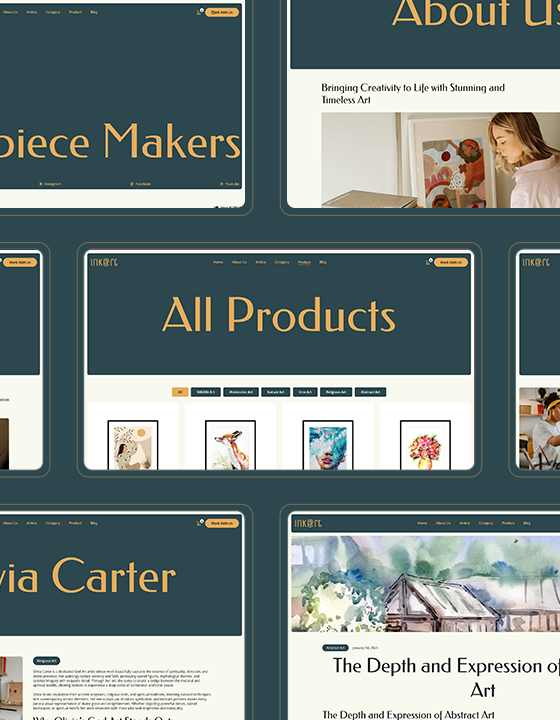Image resolution: width=560 pixels, height=720 pixels.
Task: Open Blog in the blog page navigation
Action: coord(527,523)
